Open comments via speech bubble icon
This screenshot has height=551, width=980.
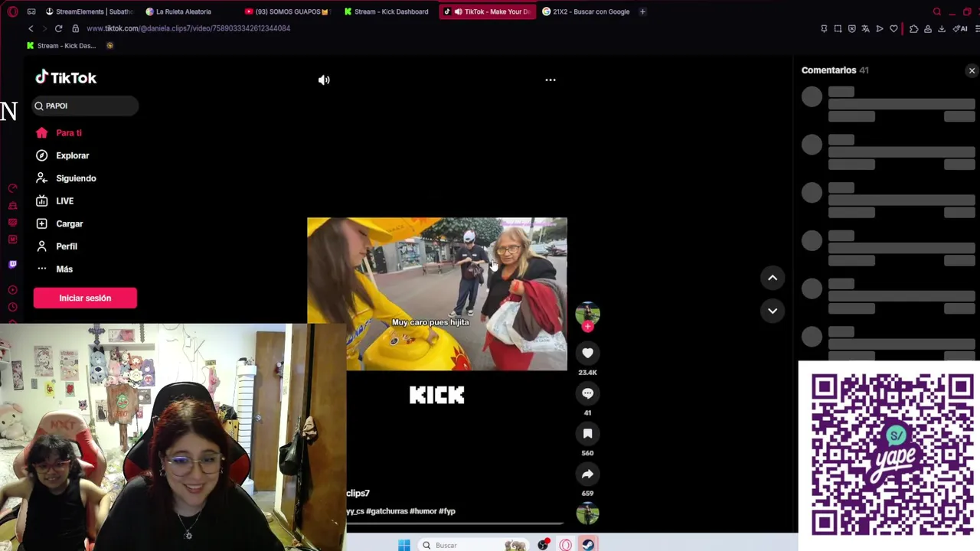[x=587, y=393]
